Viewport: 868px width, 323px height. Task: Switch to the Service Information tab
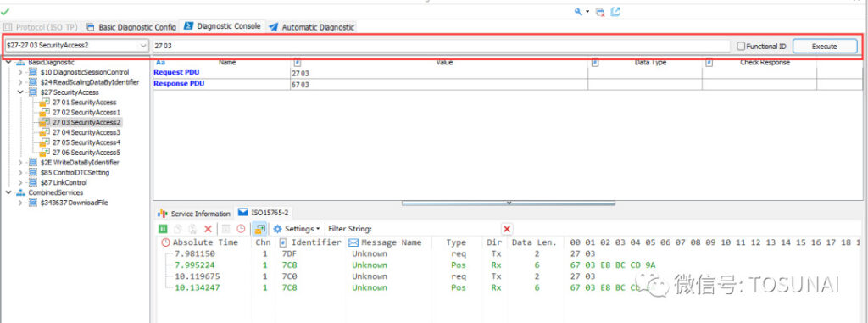point(194,214)
